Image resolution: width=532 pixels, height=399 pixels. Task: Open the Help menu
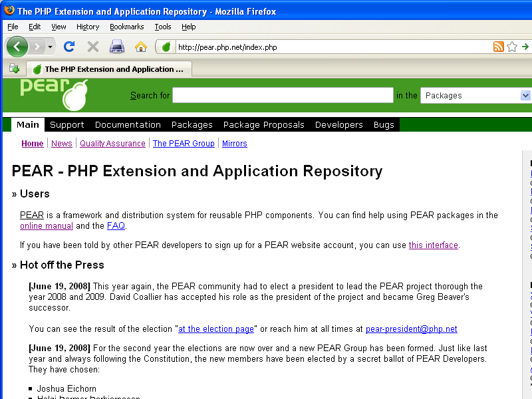(189, 27)
